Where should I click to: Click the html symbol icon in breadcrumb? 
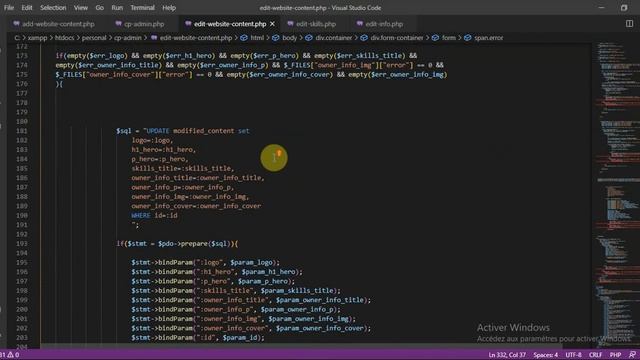(244, 38)
